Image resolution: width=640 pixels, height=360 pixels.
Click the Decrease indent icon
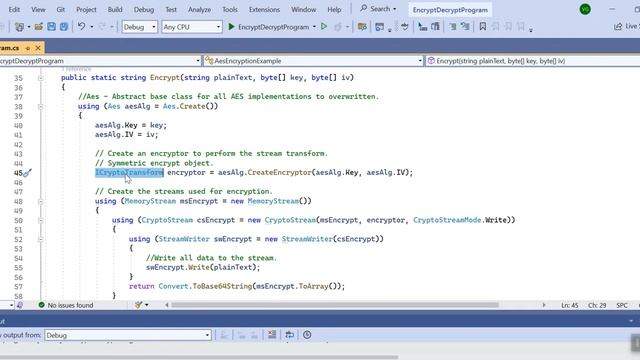click(453, 27)
